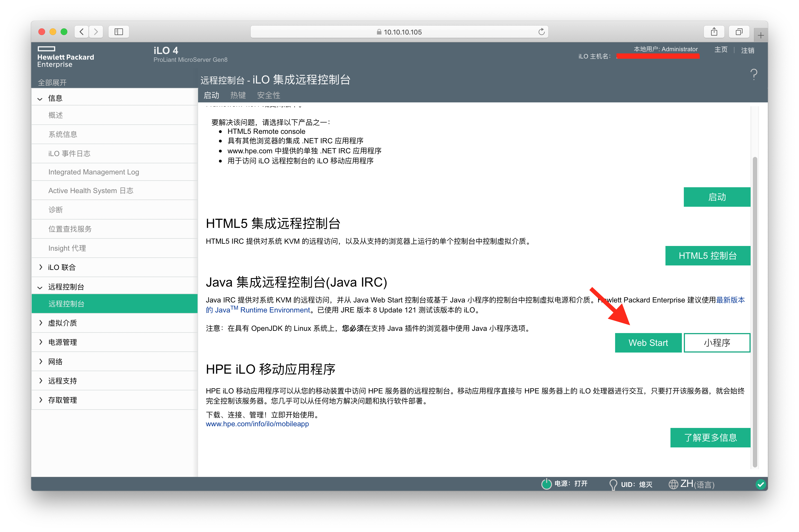This screenshot has height=532, width=799.
Task: Expand the iLO 联合 section
Action: tap(41, 267)
